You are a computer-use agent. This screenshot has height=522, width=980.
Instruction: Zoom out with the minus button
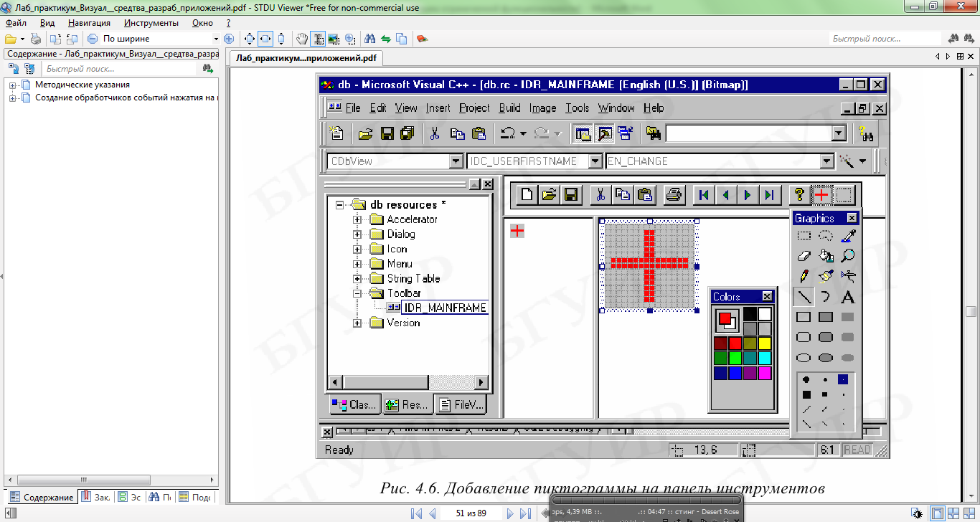pos(93,39)
